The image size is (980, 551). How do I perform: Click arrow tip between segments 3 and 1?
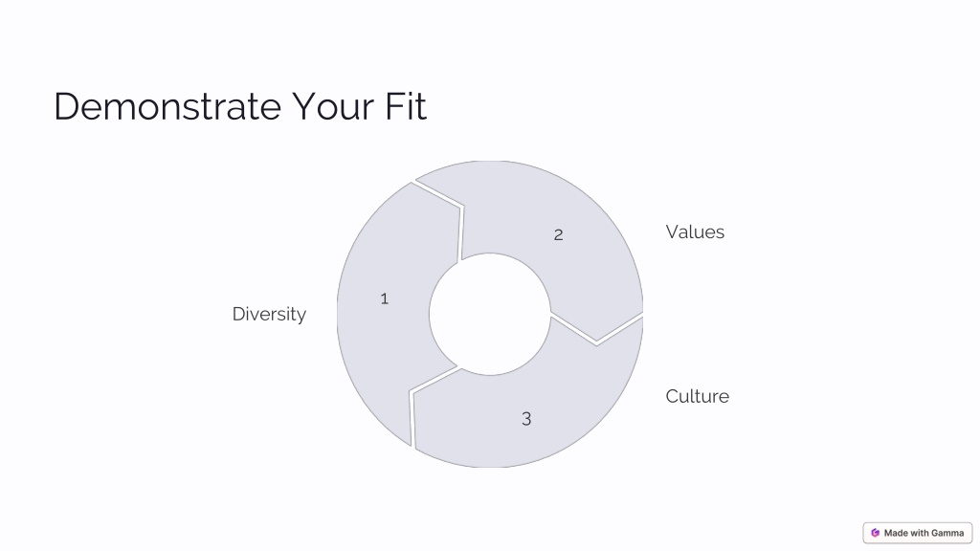click(412, 392)
